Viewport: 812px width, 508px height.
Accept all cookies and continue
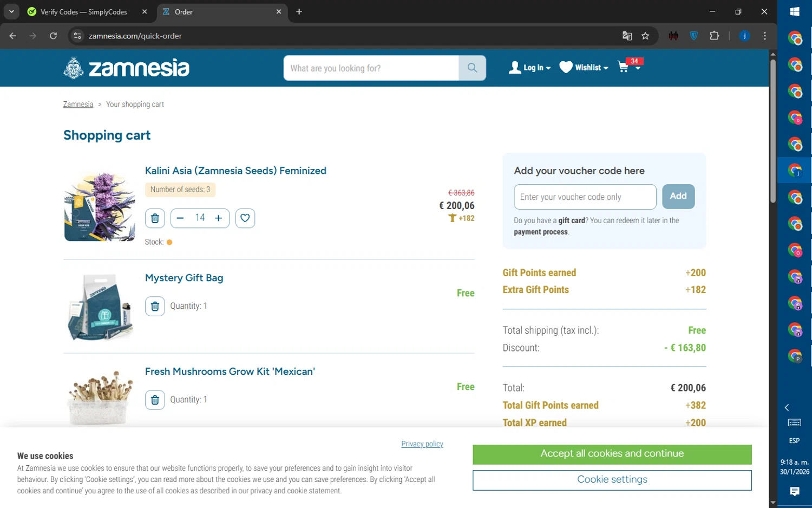click(x=612, y=454)
